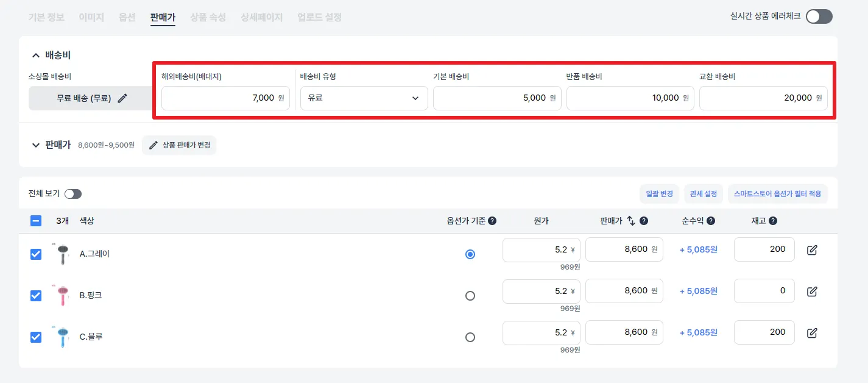The width and height of the screenshot is (868, 383).
Task: Enable the 전체 보기 toggle
Action: pos(73,194)
